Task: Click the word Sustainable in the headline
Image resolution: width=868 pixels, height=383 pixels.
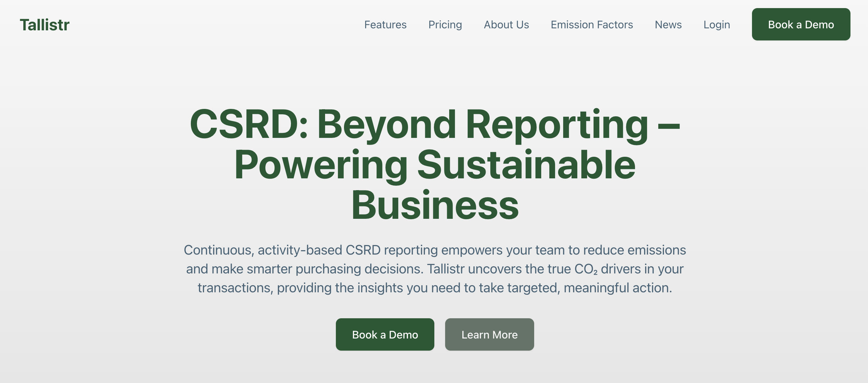Action: click(526, 165)
